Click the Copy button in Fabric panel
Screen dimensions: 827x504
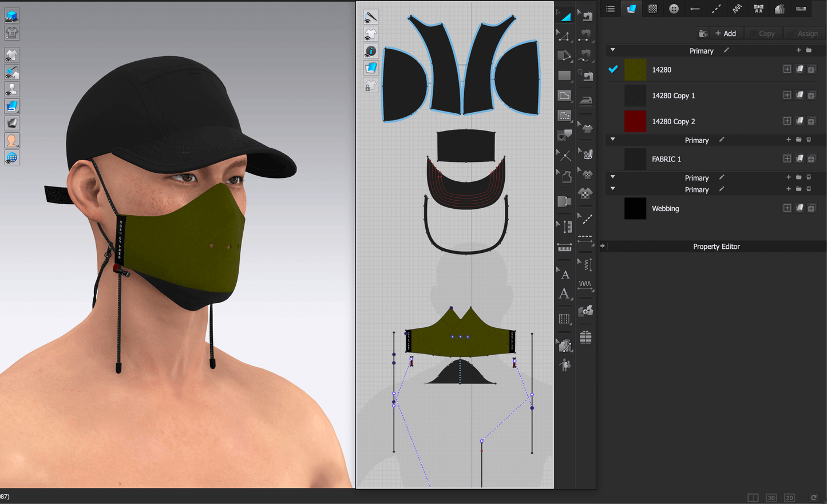pyautogui.click(x=762, y=34)
